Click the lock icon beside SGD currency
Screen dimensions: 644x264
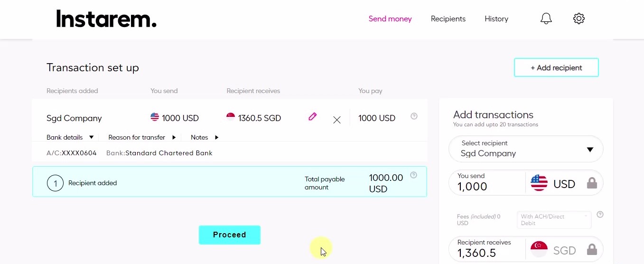click(592, 250)
